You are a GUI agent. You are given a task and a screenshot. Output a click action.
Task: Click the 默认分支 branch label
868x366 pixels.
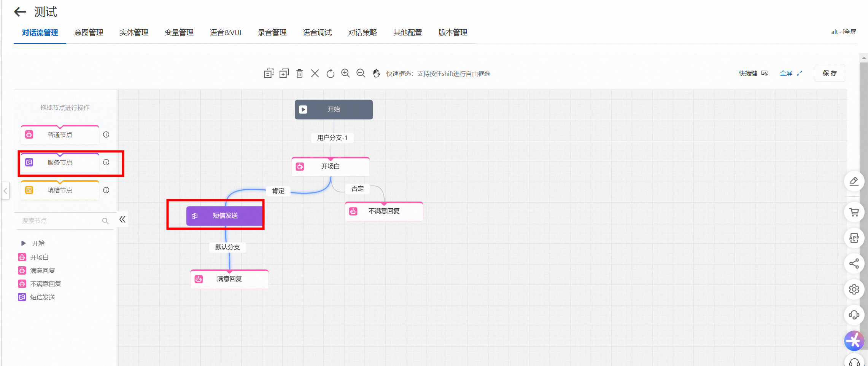point(227,247)
